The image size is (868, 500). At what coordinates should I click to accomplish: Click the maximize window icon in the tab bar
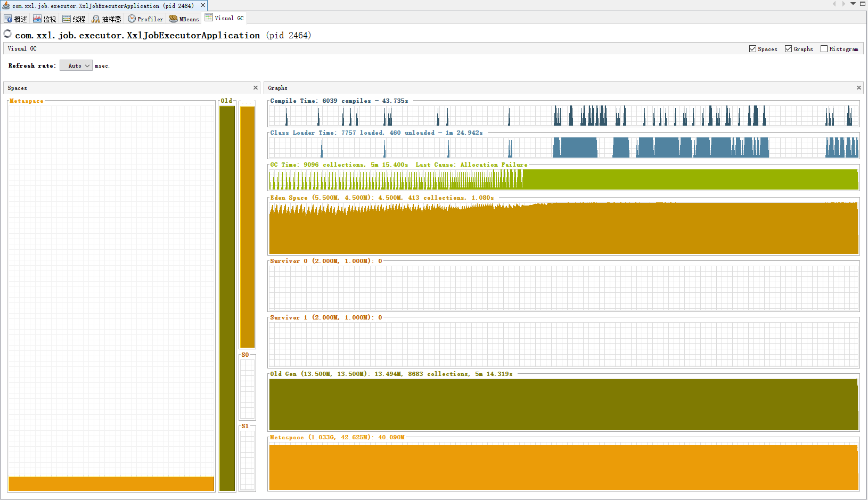pyautogui.click(x=863, y=4)
